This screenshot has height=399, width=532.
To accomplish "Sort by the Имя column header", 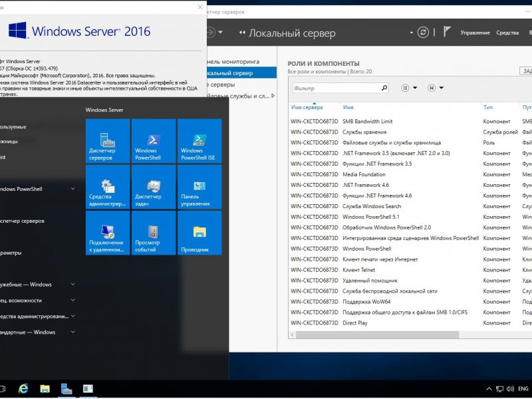I will [x=348, y=107].
